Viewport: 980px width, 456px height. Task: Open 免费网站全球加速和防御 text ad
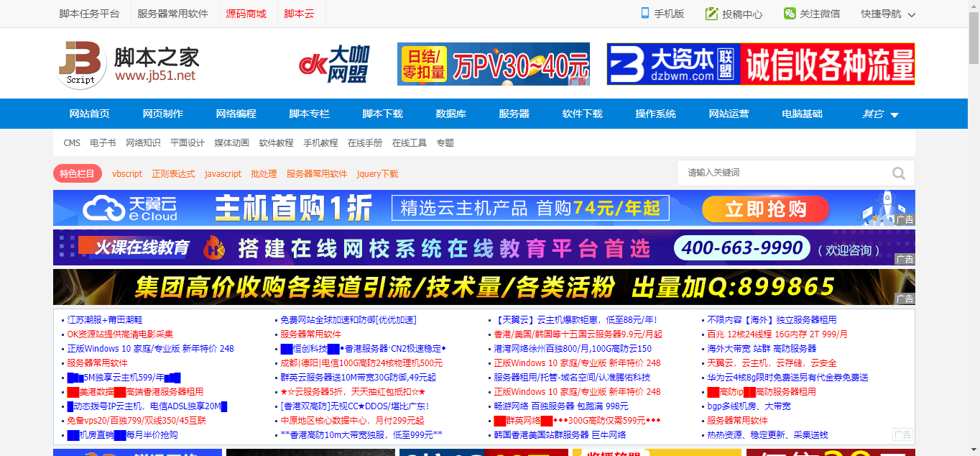pyautogui.click(x=348, y=319)
